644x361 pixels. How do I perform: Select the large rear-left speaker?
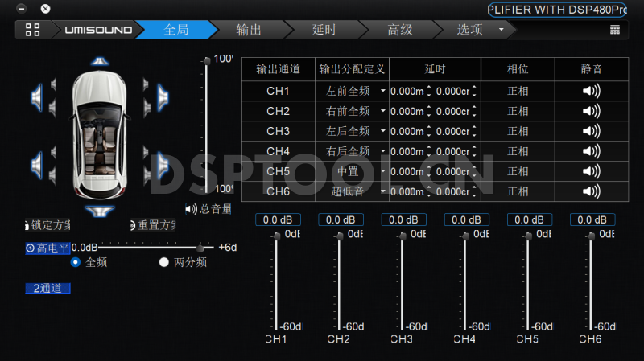pyautogui.click(x=37, y=165)
